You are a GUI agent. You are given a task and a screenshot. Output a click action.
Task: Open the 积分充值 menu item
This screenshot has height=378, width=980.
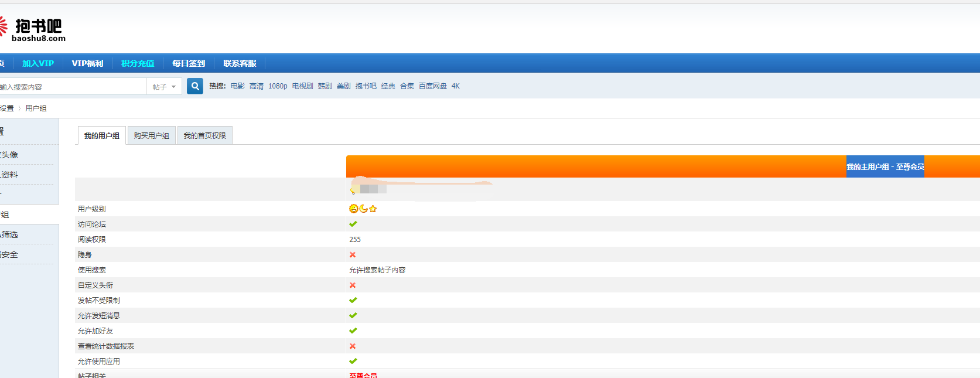point(138,63)
